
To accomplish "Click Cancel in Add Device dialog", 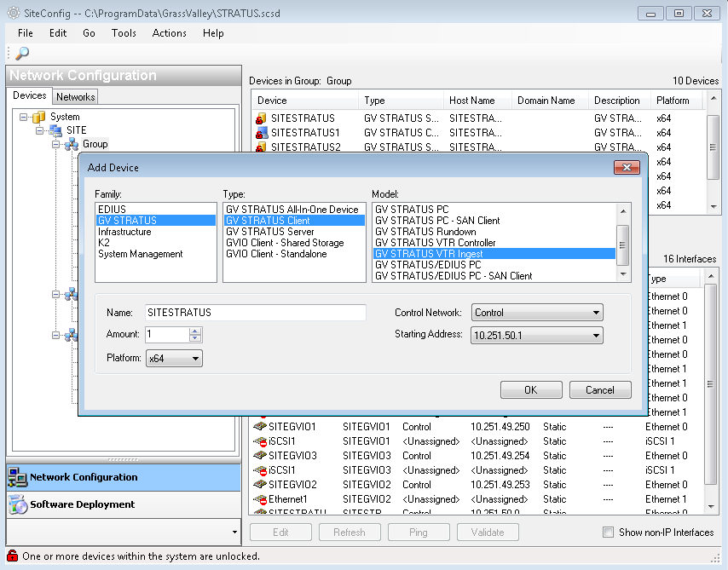I will [x=600, y=390].
